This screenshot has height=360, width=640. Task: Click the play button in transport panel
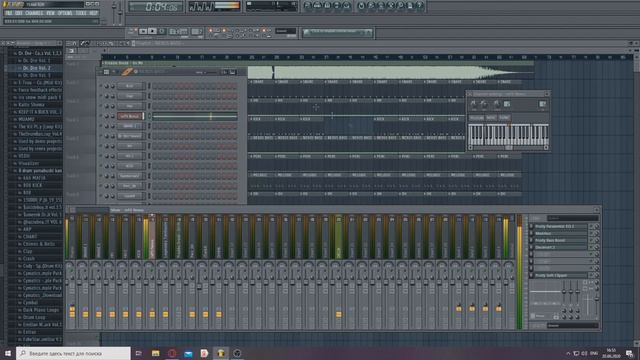tap(143, 31)
